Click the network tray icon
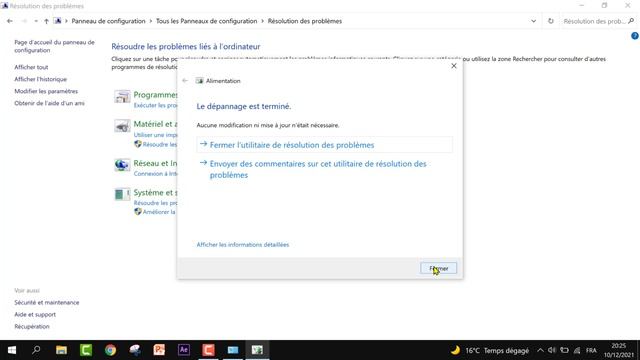The image size is (640, 360). point(577,350)
